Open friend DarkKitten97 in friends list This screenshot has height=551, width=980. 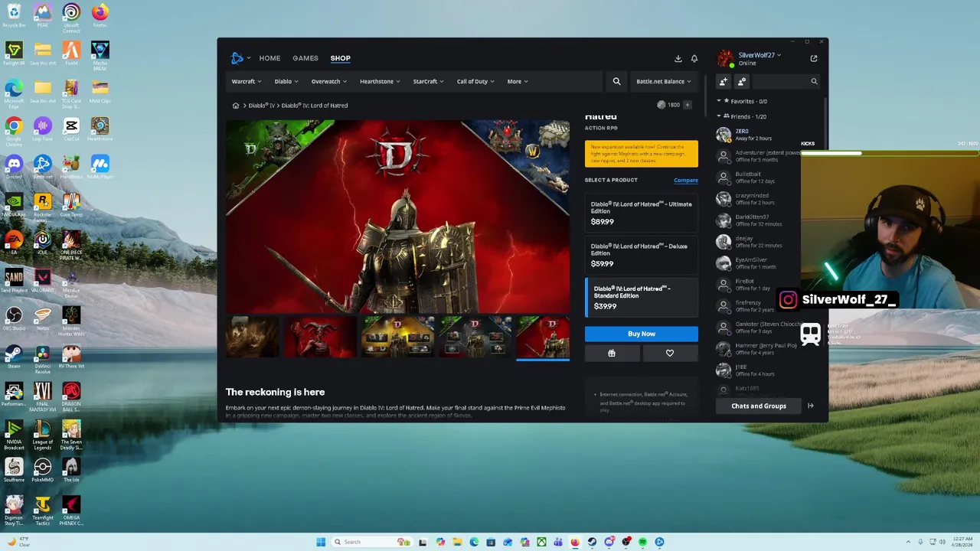[x=758, y=220]
